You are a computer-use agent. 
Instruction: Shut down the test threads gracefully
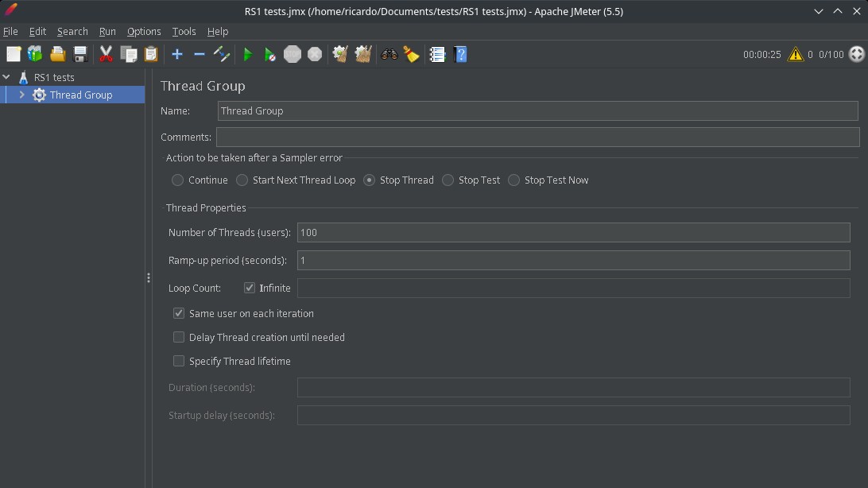point(315,54)
